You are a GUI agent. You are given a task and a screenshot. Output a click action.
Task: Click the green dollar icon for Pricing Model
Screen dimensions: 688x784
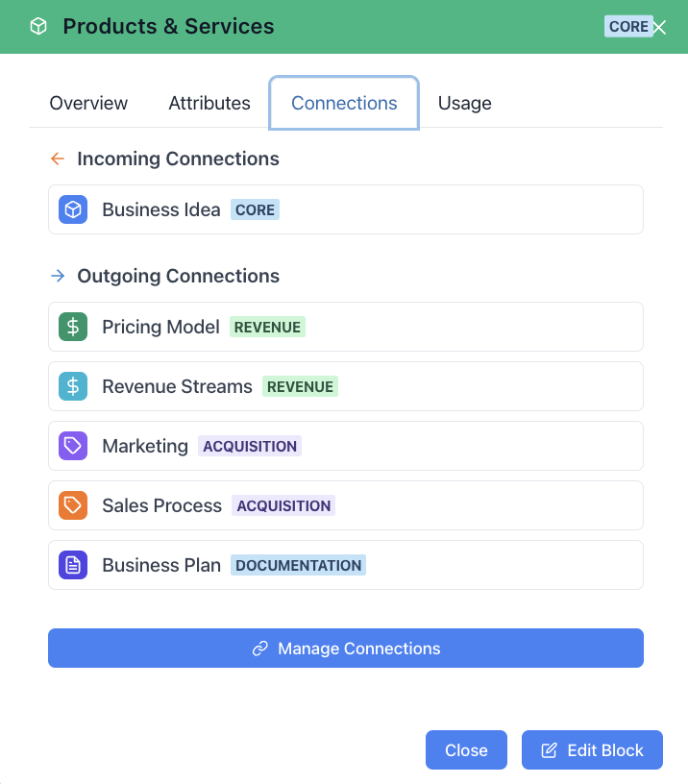[x=73, y=327]
